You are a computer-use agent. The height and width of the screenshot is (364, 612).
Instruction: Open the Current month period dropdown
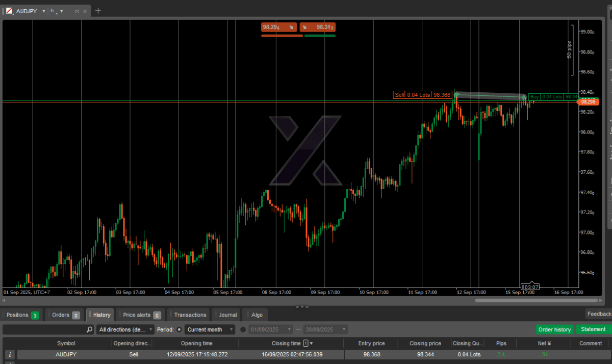(x=210, y=329)
